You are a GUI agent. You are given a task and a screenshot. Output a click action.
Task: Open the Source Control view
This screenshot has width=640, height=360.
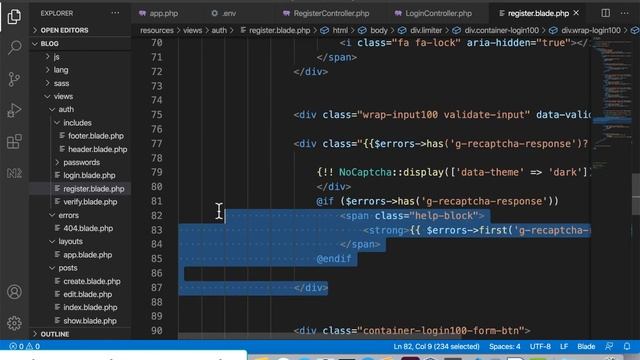point(14,79)
